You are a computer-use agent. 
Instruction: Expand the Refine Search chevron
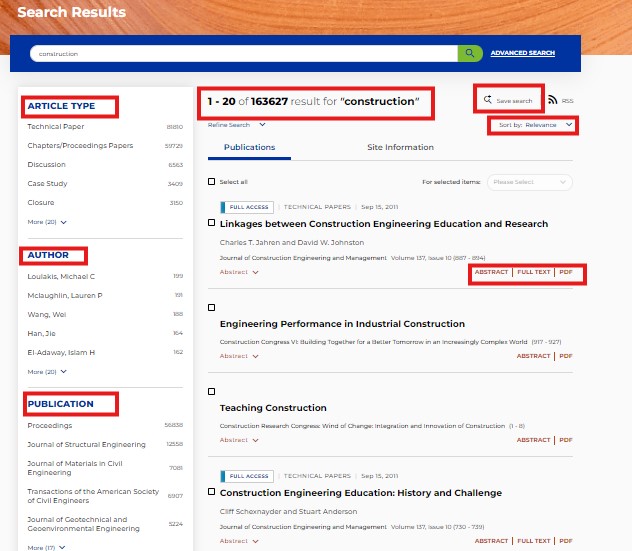(x=262, y=125)
